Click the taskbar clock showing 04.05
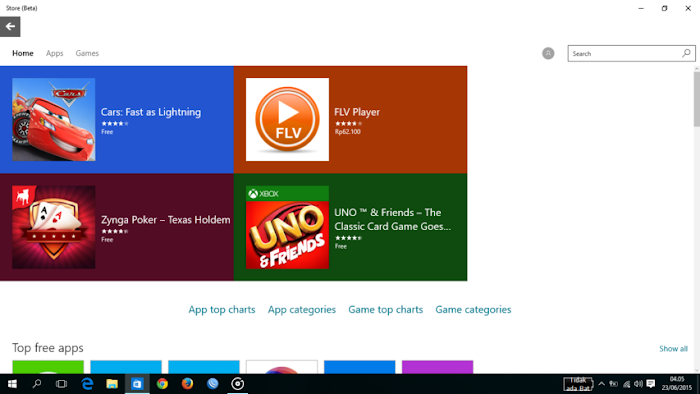Screen dimensions: 700x394 coord(677,384)
